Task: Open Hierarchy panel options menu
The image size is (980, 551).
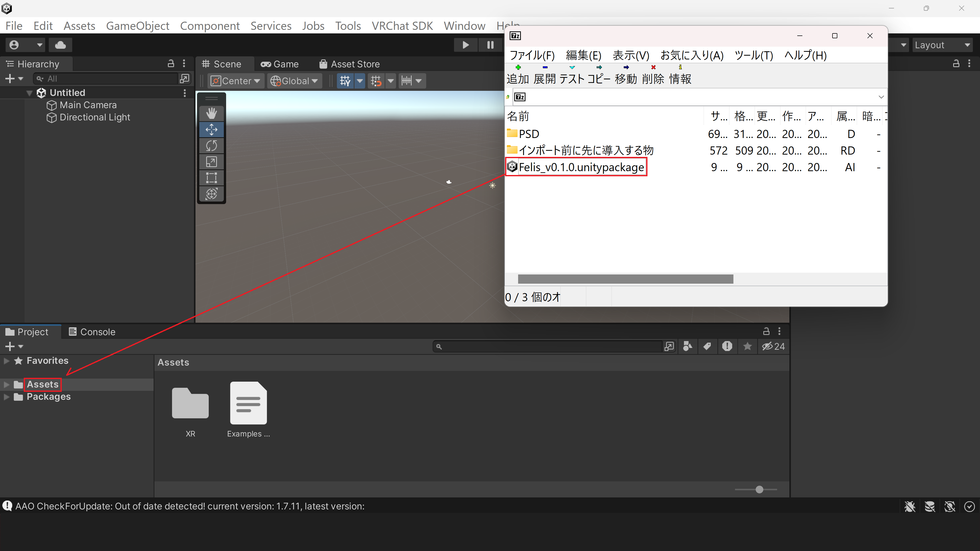Action: click(184, 64)
